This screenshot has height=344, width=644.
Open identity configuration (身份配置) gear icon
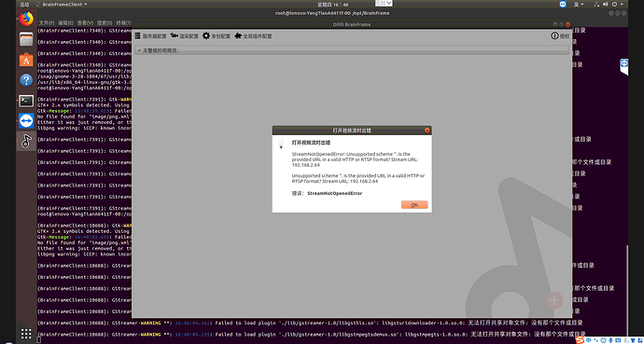(x=206, y=35)
